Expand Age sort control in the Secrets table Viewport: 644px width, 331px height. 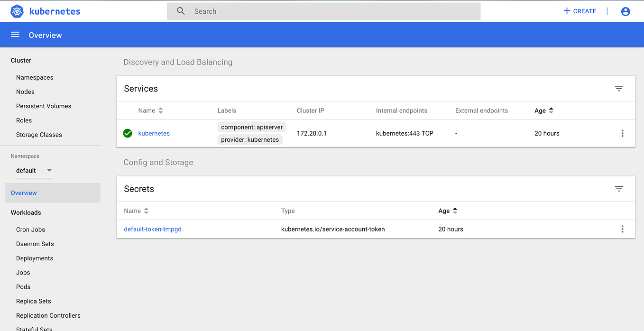pyautogui.click(x=455, y=211)
